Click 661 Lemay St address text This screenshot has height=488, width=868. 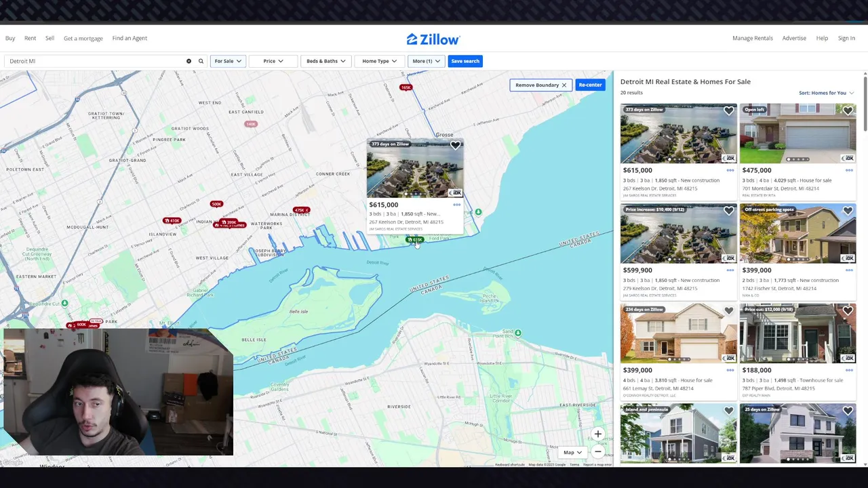pyautogui.click(x=658, y=388)
